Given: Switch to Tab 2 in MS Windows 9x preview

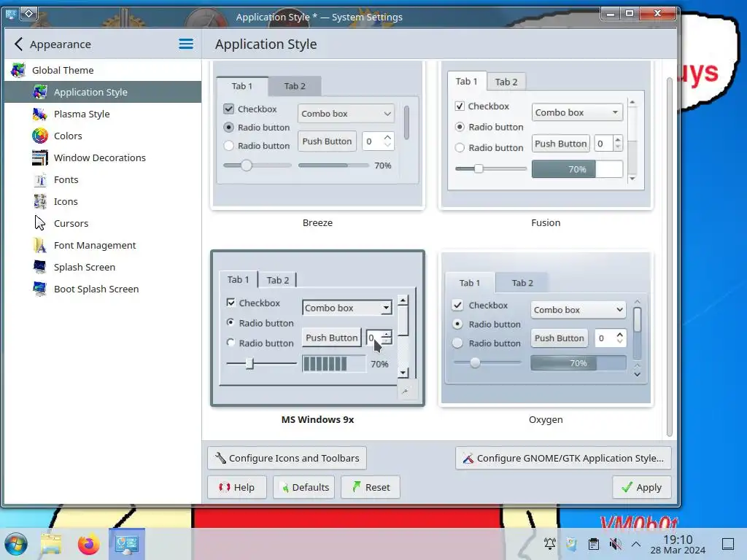Looking at the screenshot, I should (x=278, y=280).
